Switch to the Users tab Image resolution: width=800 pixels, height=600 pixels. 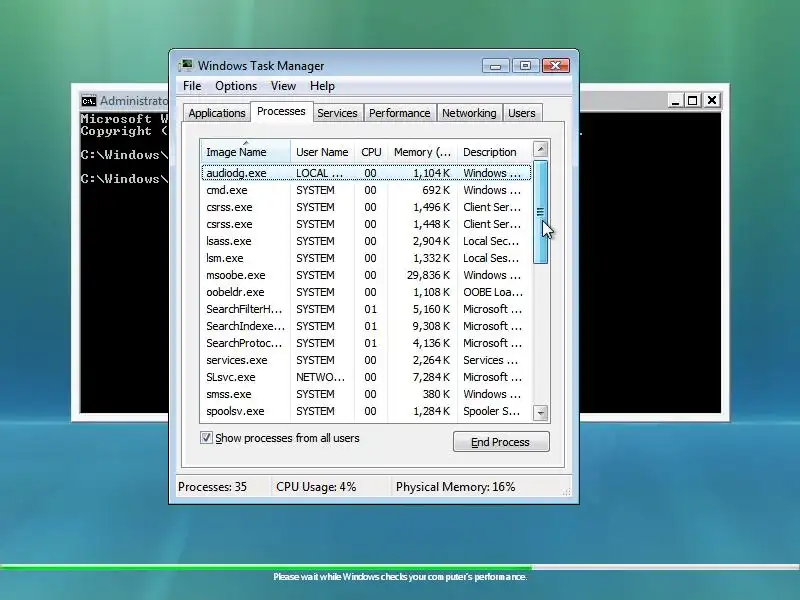[x=521, y=113]
